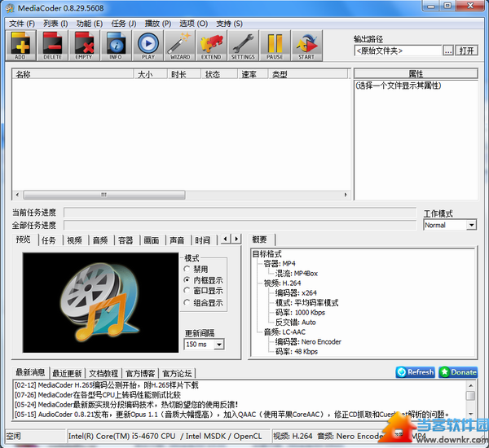Sort file list by 名称 column

pyautogui.click(x=73, y=74)
